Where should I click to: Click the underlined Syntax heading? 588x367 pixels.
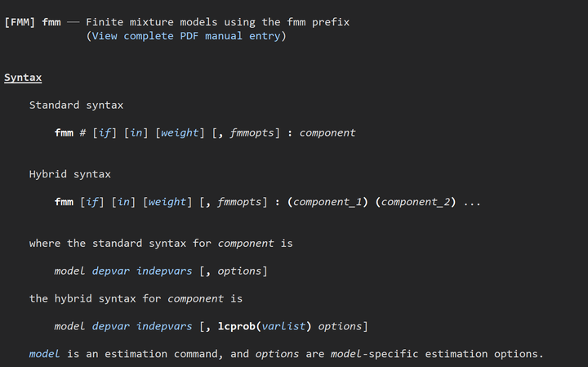23,78
